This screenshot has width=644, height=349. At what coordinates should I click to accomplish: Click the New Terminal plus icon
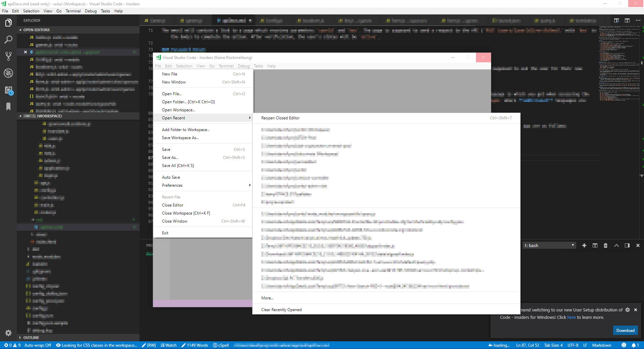[584, 245]
